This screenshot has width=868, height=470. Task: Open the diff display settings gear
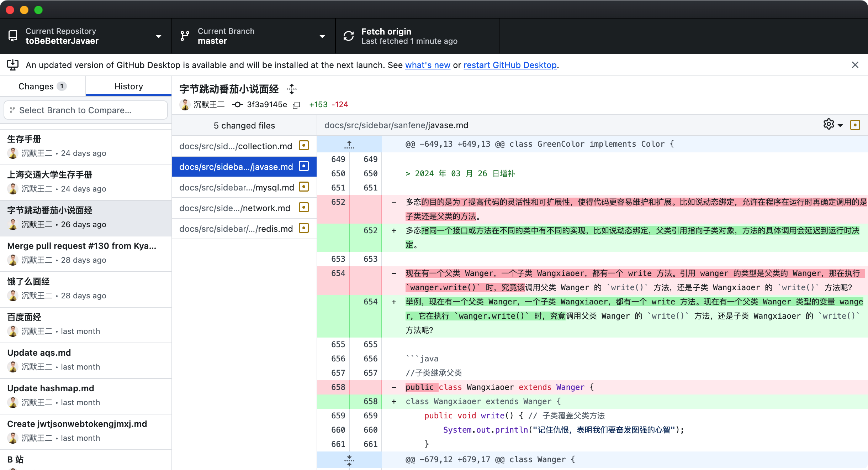[x=829, y=124]
